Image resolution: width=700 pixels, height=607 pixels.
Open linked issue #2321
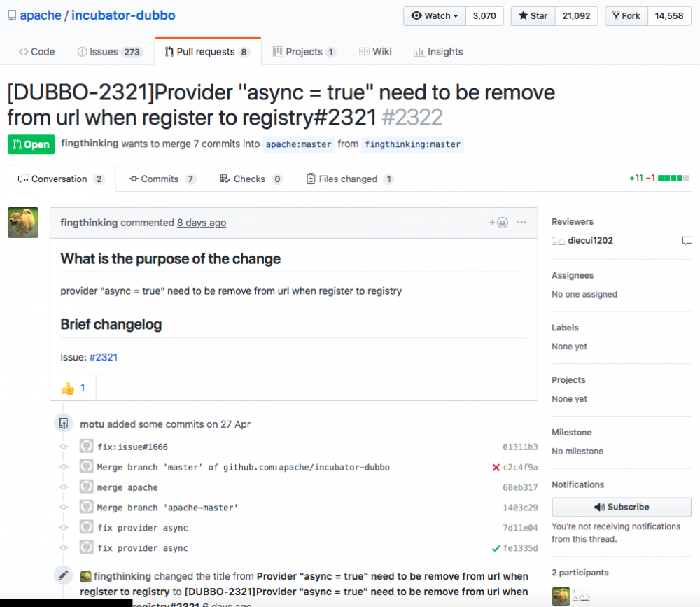[104, 357]
